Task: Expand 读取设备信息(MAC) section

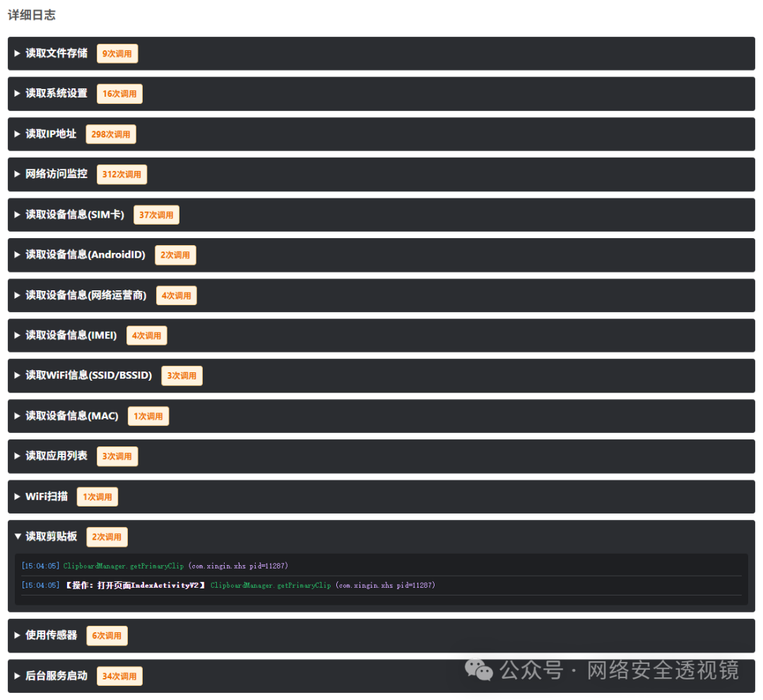Action: [381, 416]
